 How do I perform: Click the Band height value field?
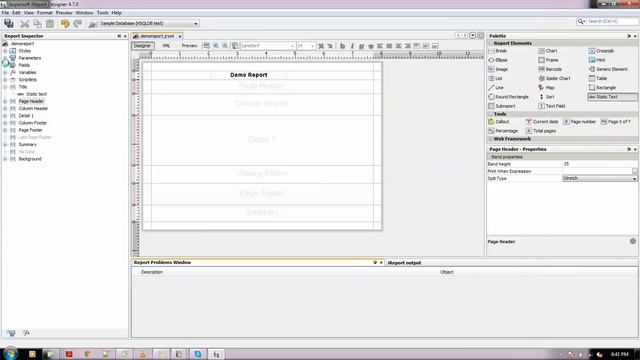click(x=600, y=164)
